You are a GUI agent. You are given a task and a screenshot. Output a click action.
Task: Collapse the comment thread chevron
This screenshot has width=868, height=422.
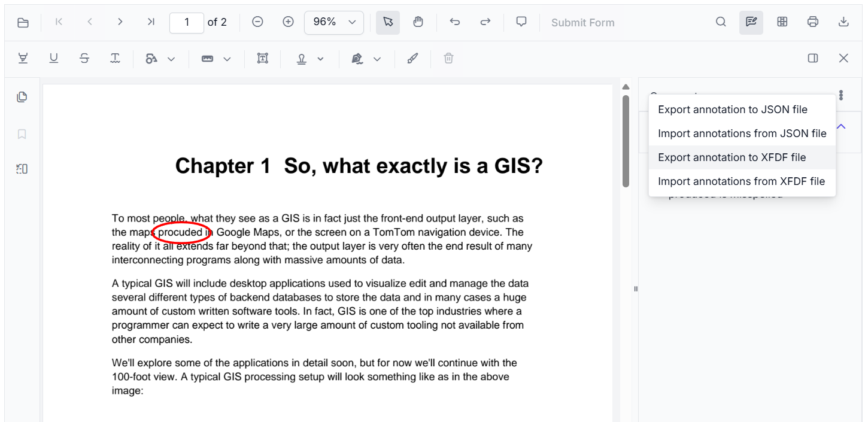click(x=841, y=126)
